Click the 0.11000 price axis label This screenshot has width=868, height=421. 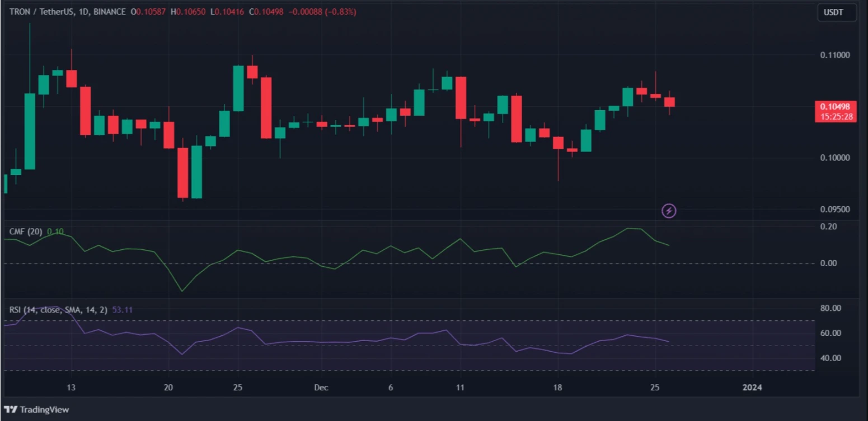[834, 55]
